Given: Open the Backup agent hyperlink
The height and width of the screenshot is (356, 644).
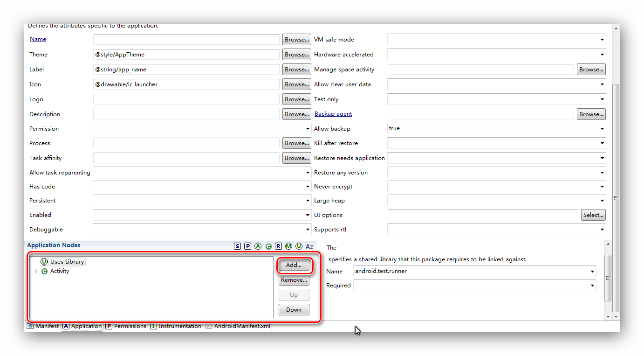Looking at the screenshot, I should (x=333, y=114).
